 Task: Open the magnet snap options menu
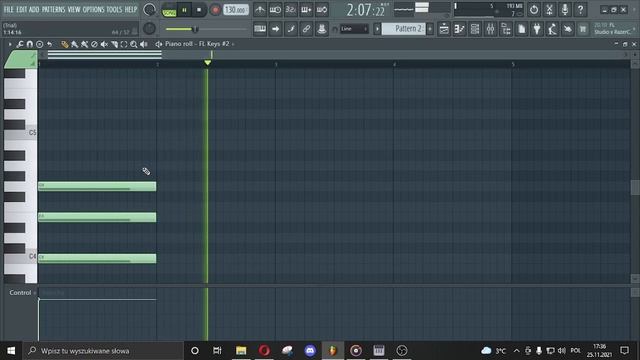point(29,44)
